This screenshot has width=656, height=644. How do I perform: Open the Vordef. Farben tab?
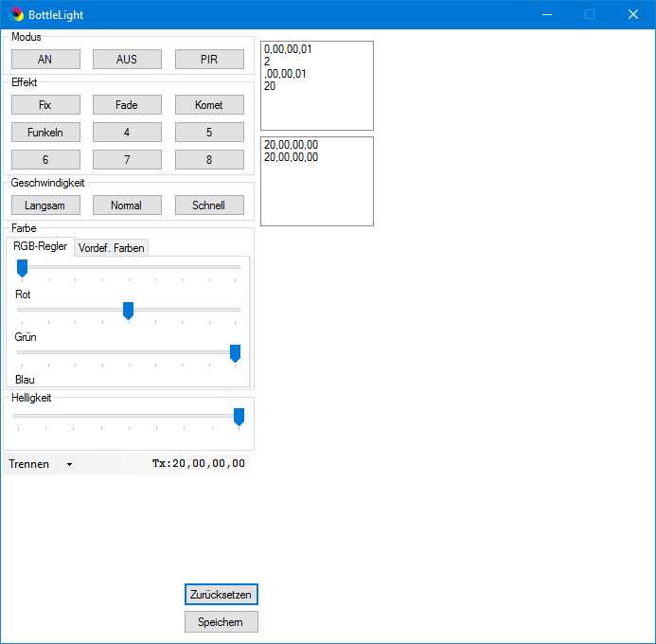pos(112,248)
